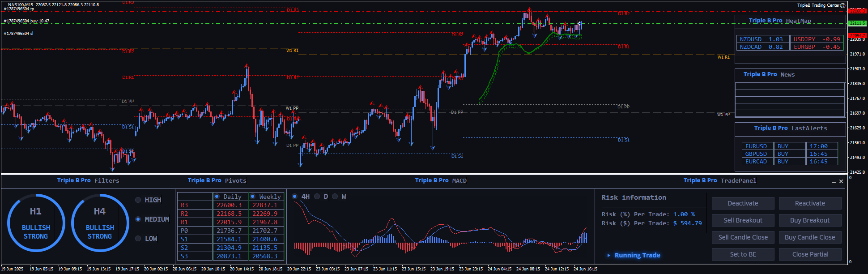
Task: Close the TradePanel with the X icon
Action: [841, 181]
